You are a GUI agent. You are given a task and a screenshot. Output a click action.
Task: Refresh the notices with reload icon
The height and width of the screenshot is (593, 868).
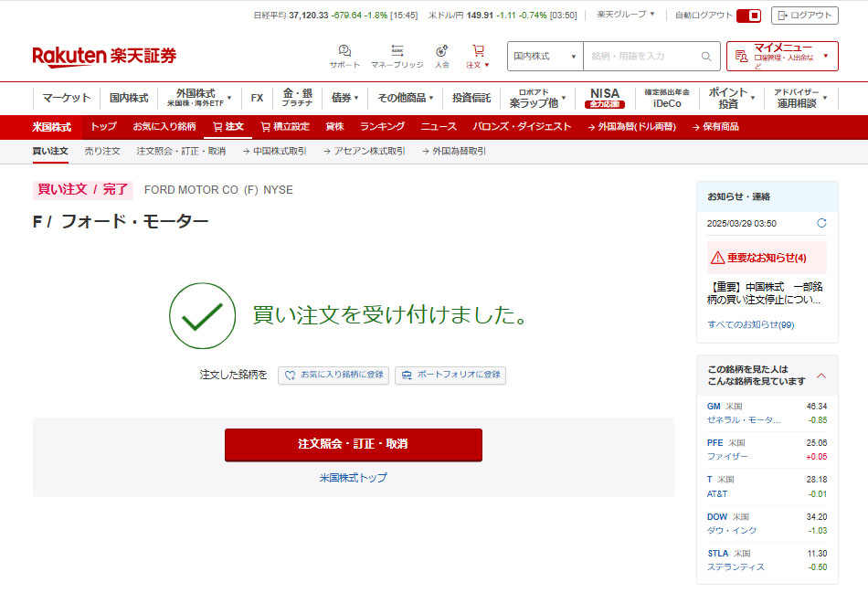[821, 223]
